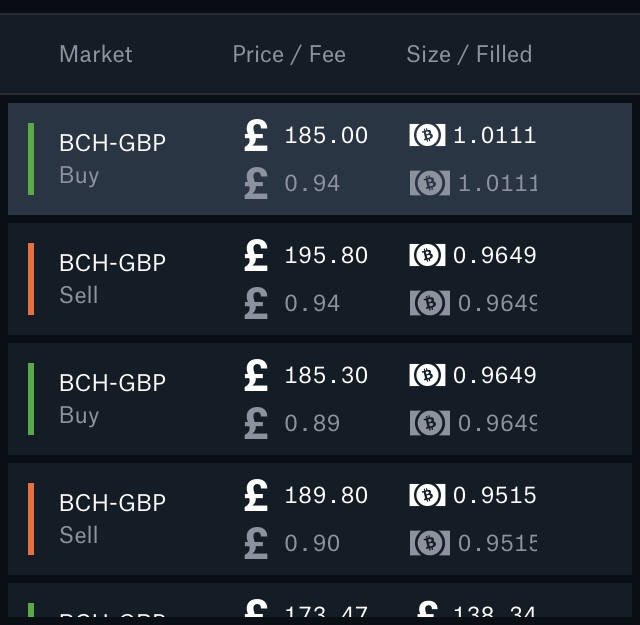Click the green buy indicator of 185.30 order
The image size is (640, 625).
coord(31,399)
